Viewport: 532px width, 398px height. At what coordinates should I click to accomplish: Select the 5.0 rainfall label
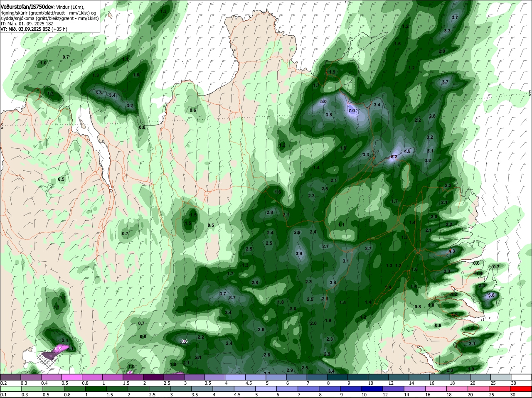point(324,102)
